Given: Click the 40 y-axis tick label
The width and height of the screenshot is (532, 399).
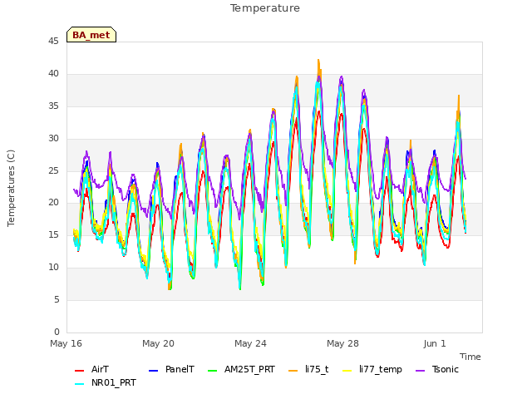Looking at the screenshot, I should tap(53, 73).
